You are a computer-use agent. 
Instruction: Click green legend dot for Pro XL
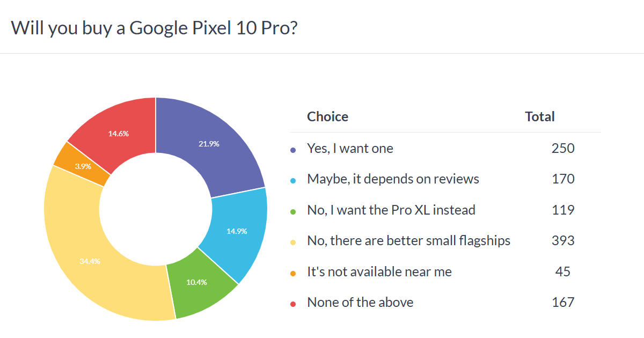293,211
